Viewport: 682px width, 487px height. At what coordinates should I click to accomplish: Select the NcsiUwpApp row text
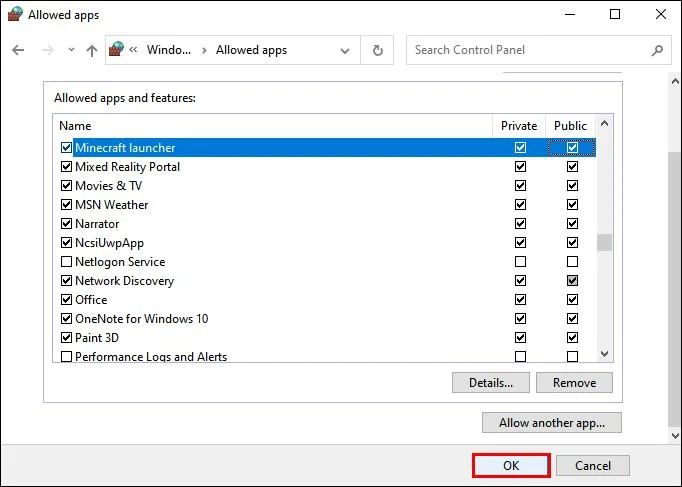point(109,243)
